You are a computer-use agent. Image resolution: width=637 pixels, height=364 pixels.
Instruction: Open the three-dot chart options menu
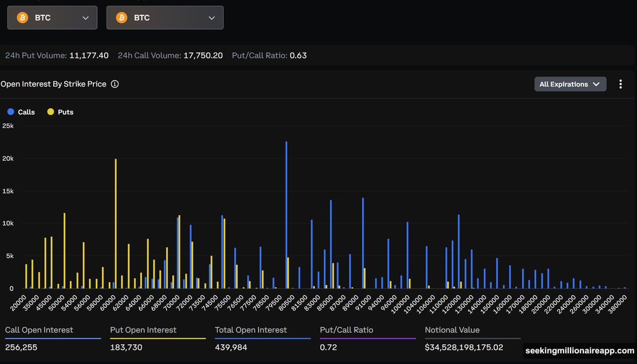621,84
